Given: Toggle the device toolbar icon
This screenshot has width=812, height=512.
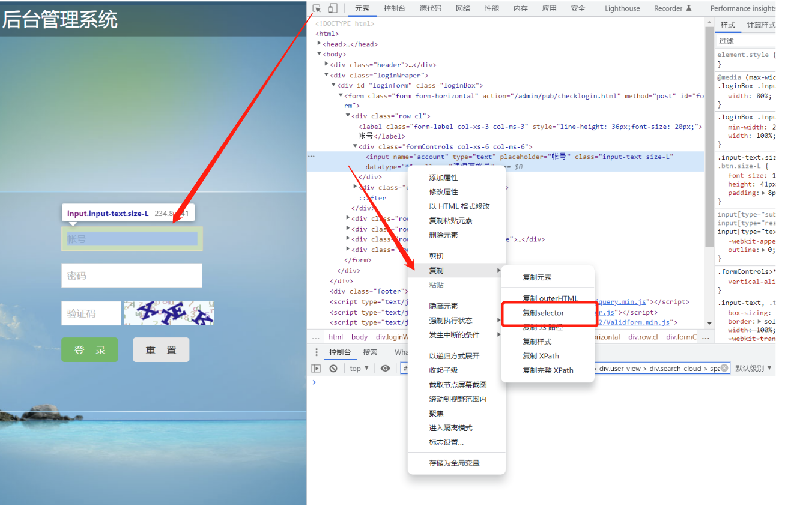Looking at the screenshot, I should 332,8.
